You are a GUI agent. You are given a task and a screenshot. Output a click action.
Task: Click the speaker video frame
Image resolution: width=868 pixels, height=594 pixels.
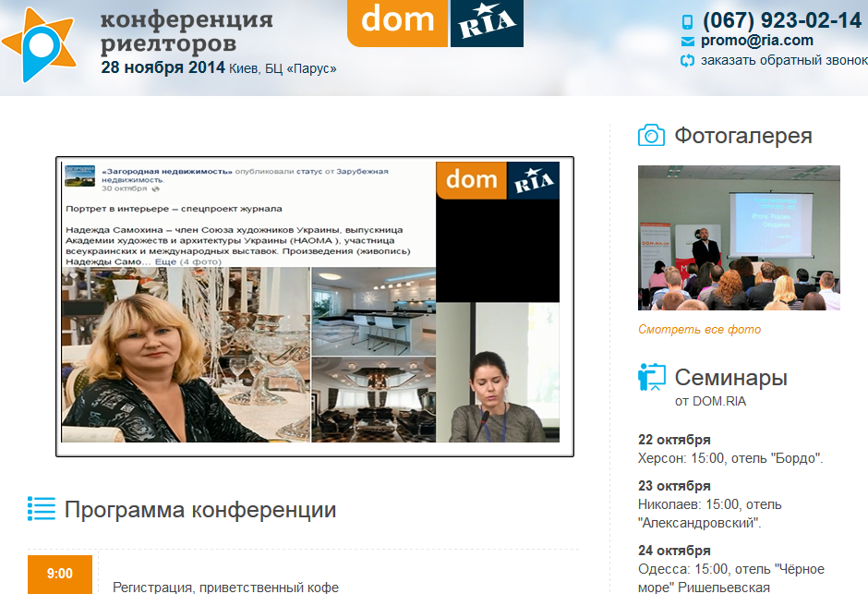tap(499, 372)
